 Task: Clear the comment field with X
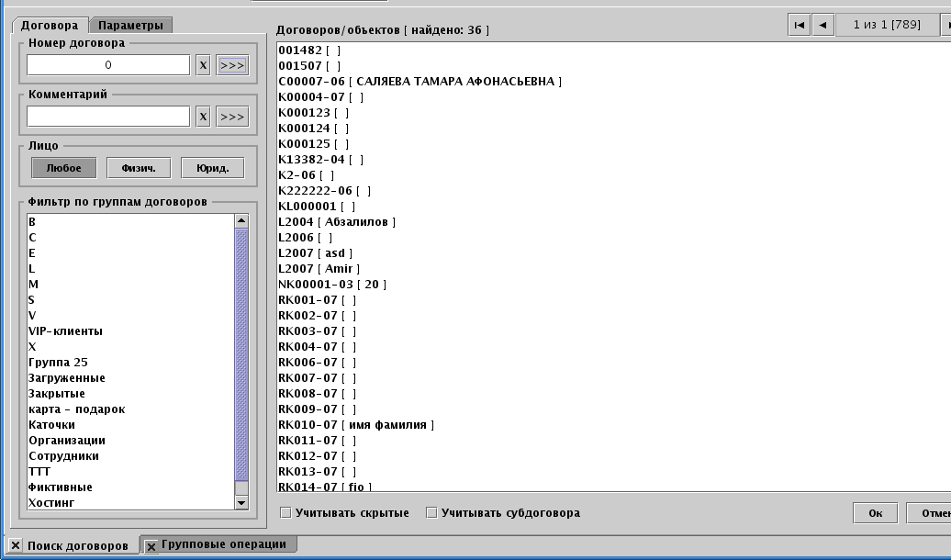click(203, 117)
